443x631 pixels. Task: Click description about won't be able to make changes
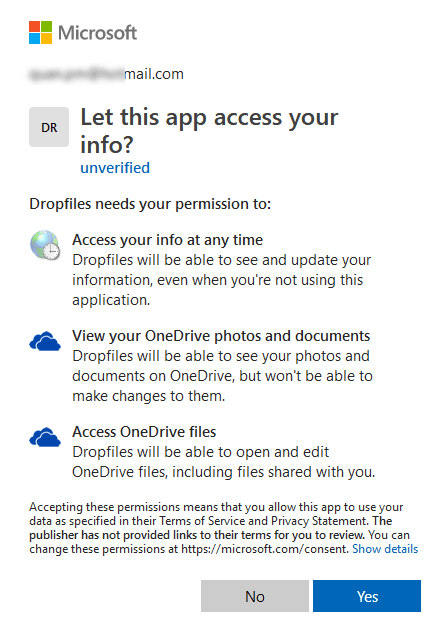[223, 376]
